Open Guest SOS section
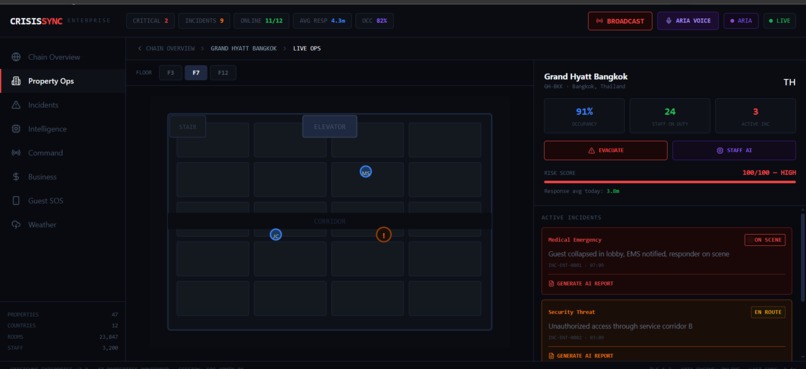This screenshot has width=806, height=369. [63, 201]
